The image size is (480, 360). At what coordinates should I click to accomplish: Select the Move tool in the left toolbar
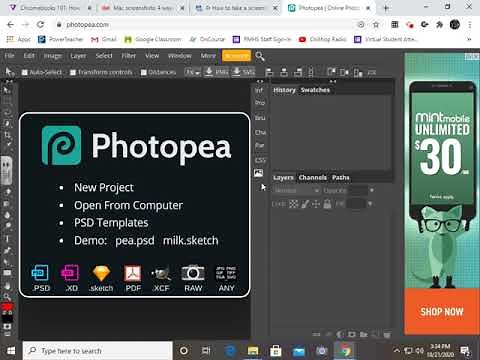(7, 90)
